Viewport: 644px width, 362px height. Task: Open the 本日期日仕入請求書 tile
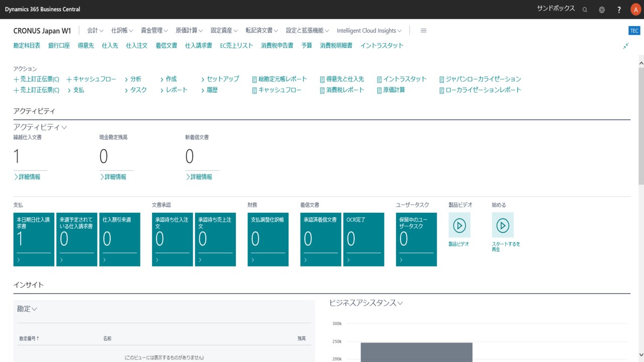tap(34, 239)
